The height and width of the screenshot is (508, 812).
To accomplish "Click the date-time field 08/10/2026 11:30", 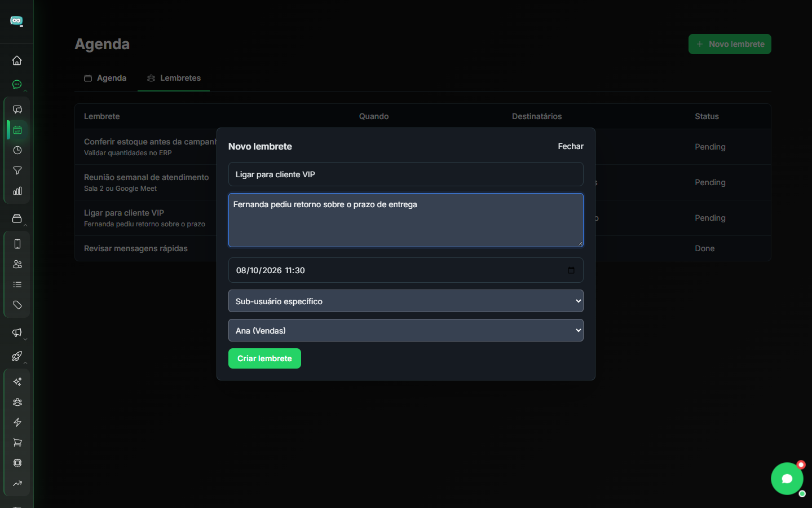I will (406, 270).
